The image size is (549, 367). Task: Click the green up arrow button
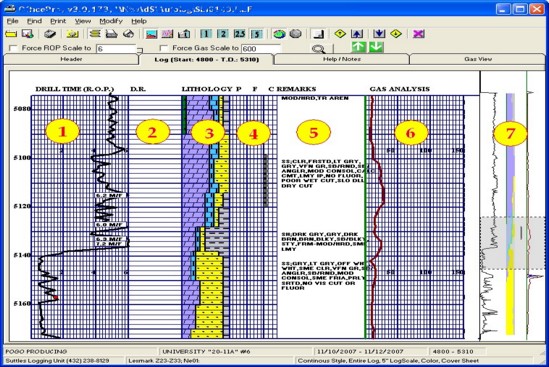click(359, 47)
